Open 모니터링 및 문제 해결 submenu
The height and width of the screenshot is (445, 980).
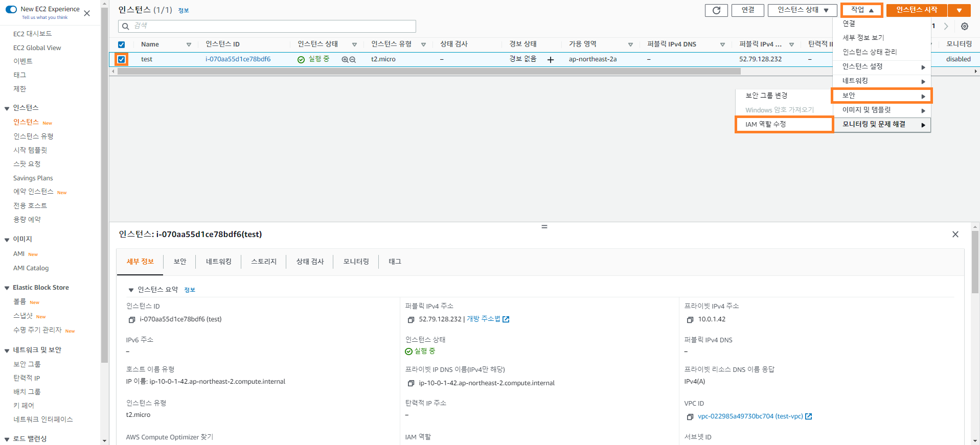[x=881, y=124]
